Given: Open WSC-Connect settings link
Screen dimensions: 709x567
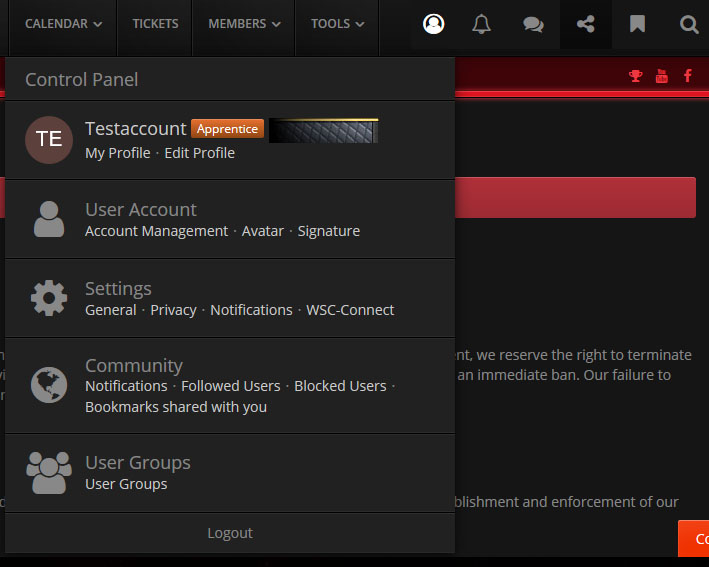Looking at the screenshot, I should tap(350, 310).
